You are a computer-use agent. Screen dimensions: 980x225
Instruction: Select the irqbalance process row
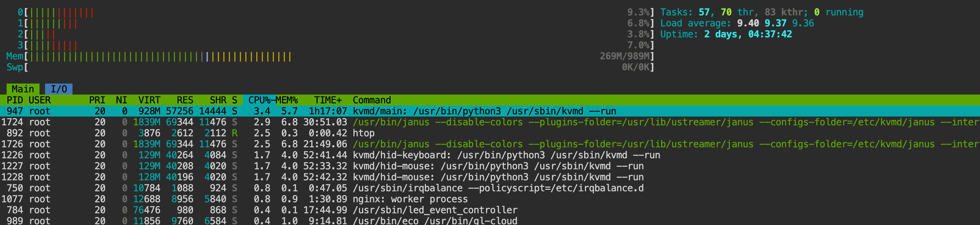(x=490, y=188)
